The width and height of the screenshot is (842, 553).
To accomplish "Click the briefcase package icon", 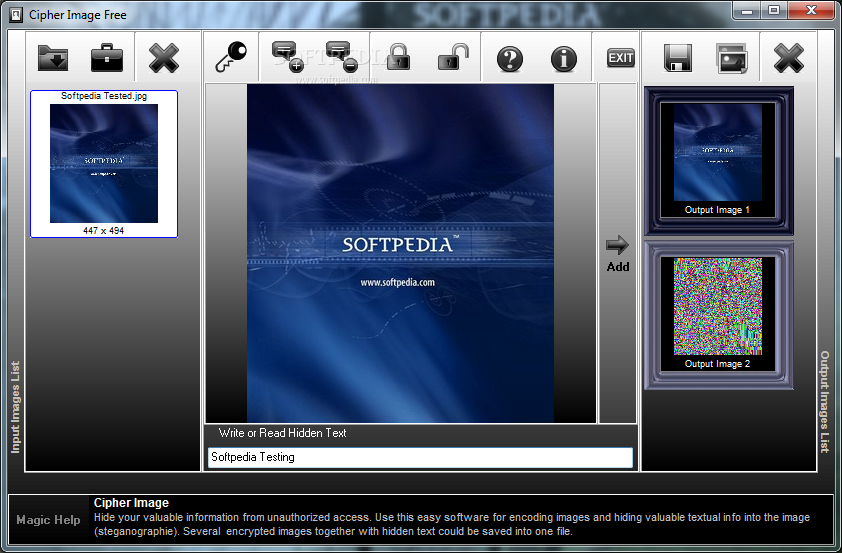I will [x=107, y=58].
